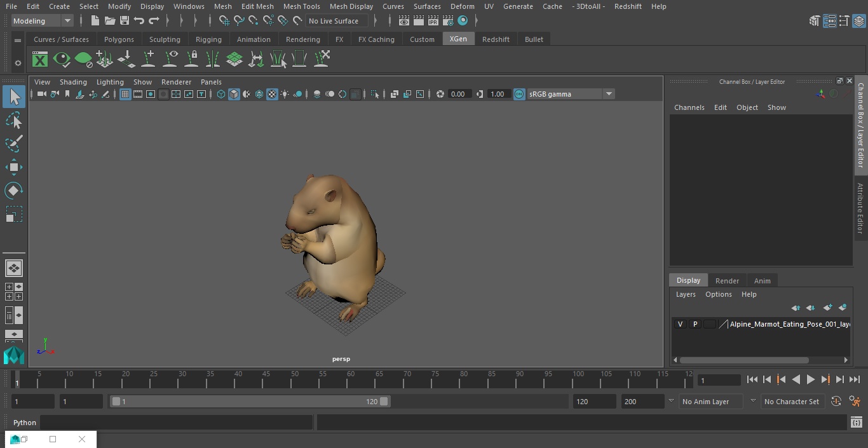Pick the Paint Selection tool
Screen dimensions: 868x448
pyautogui.click(x=14, y=144)
